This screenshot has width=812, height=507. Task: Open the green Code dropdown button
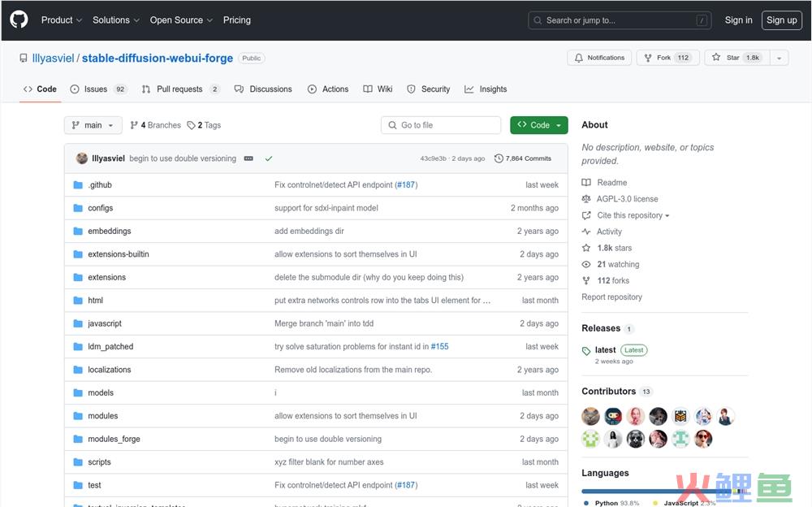click(x=538, y=125)
